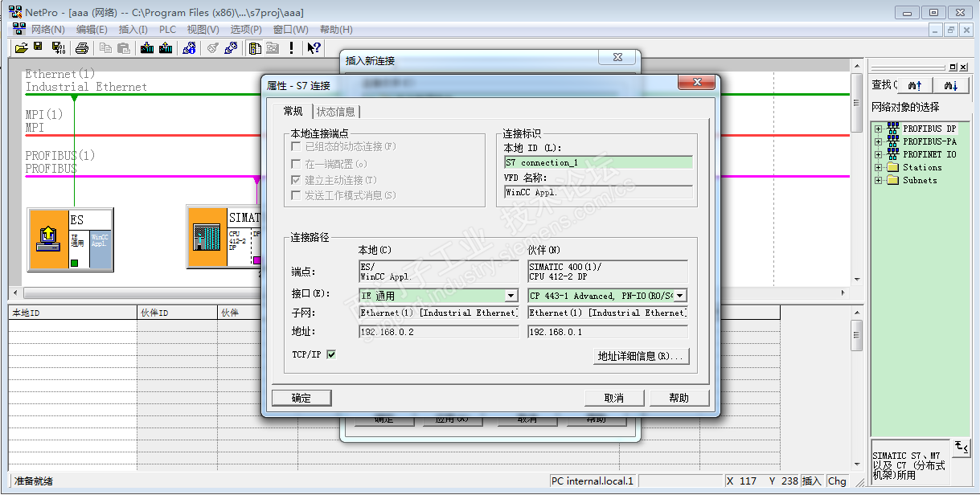Expand the PROFINET IO tree node

pos(878,154)
